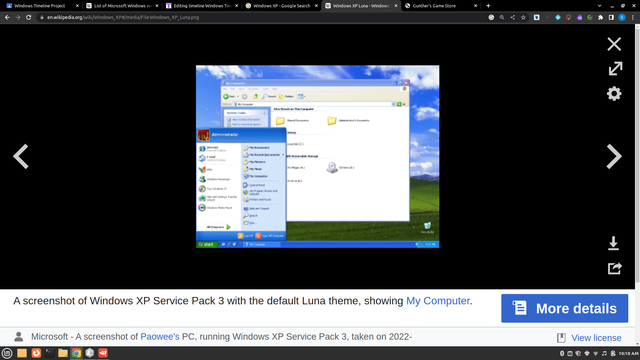Open the Chrome profile avatar
This screenshot has width=640, height=360.
622,18
